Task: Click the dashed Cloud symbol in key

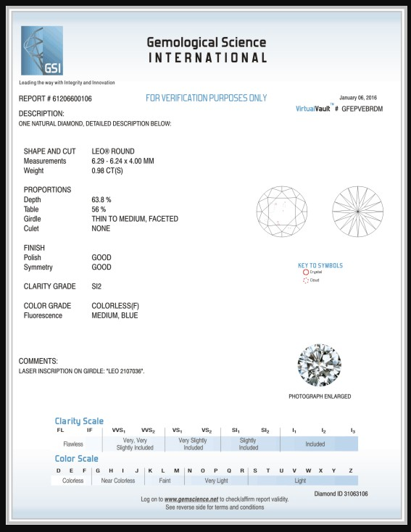Action: (306, 280)
